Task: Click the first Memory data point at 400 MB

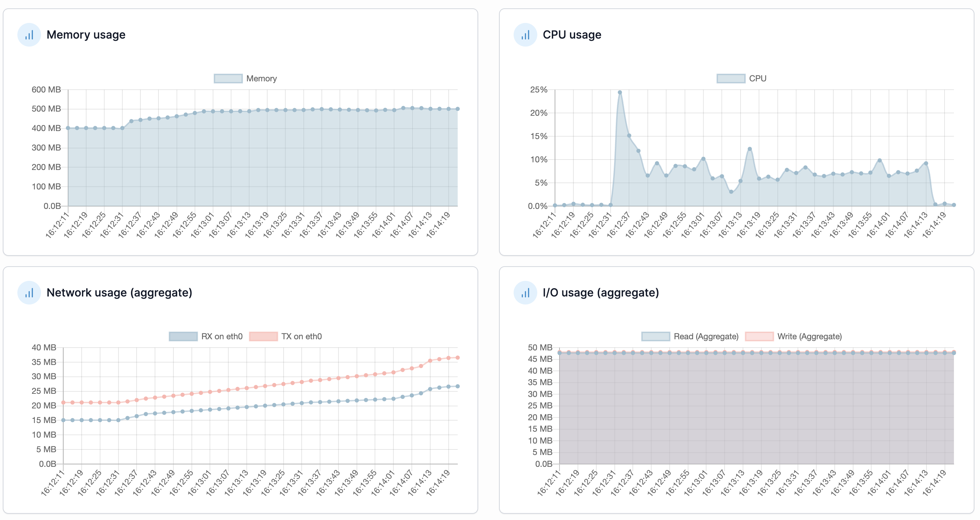Action: [68, 128]
